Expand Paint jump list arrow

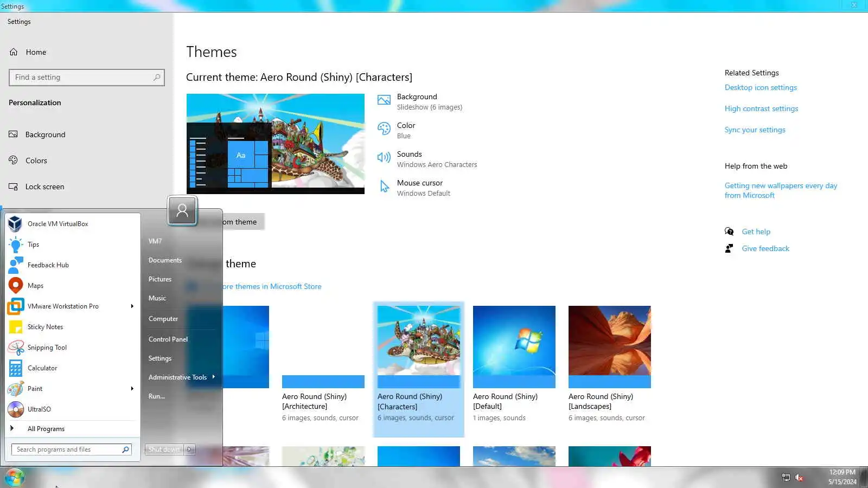point(132,389)
